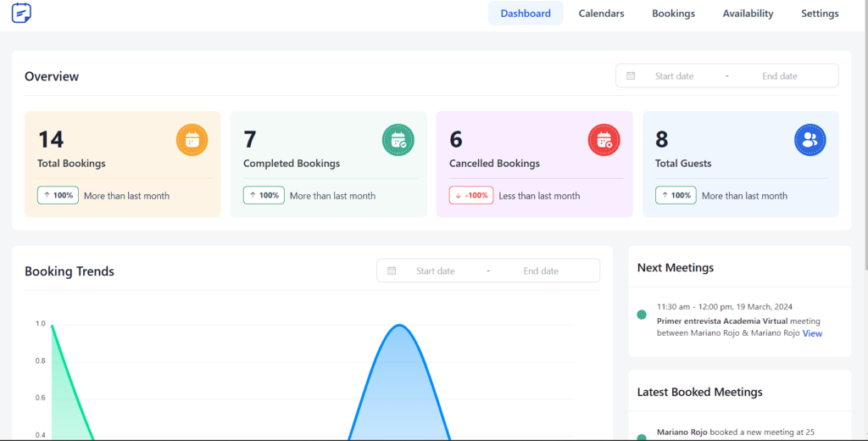Click the blue peak in trends chart
The width and height of the screenshot is (868, 441).
coord(399,327)
